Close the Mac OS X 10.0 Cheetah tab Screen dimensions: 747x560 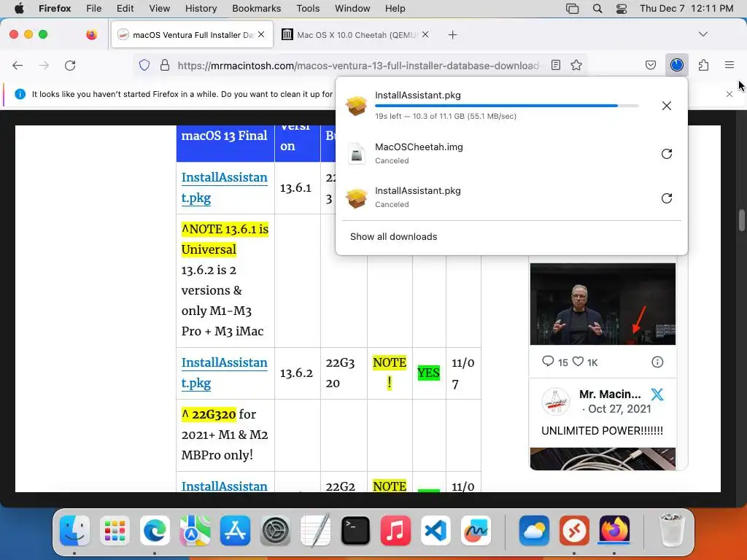[425, 34]
